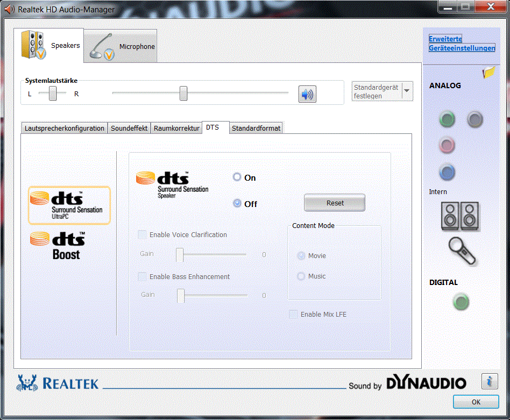
Task: Click the pink analog jack
Action: pyautogui.click(x=447, y=145)
